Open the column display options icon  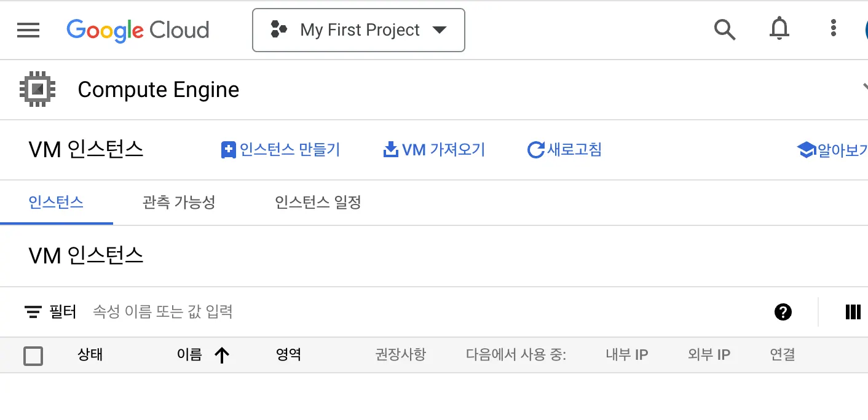click(853, 312)
